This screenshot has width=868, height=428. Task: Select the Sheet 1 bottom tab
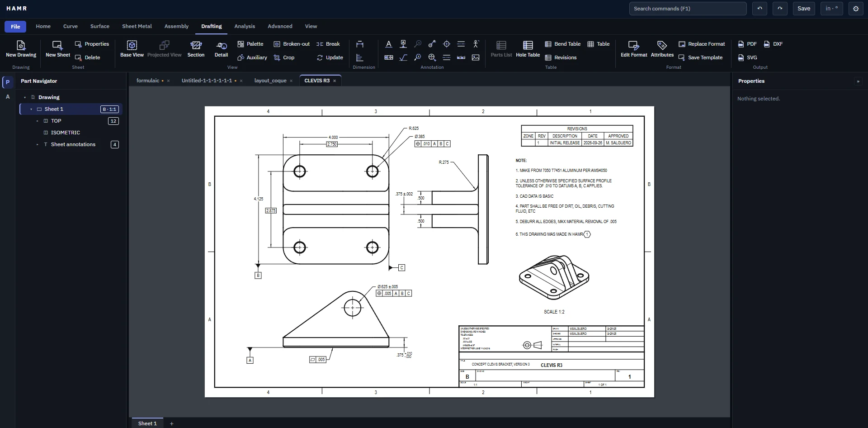click(x=147, y=423)
